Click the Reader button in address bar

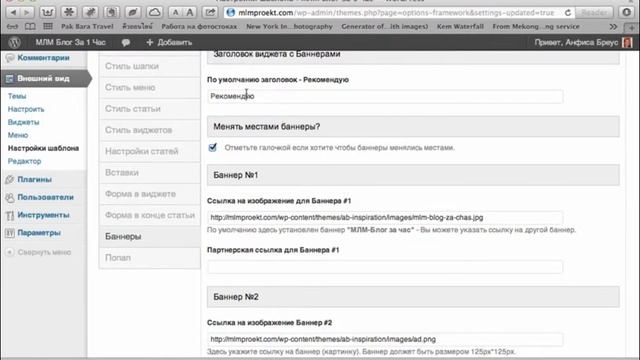[x=594, y=13]
